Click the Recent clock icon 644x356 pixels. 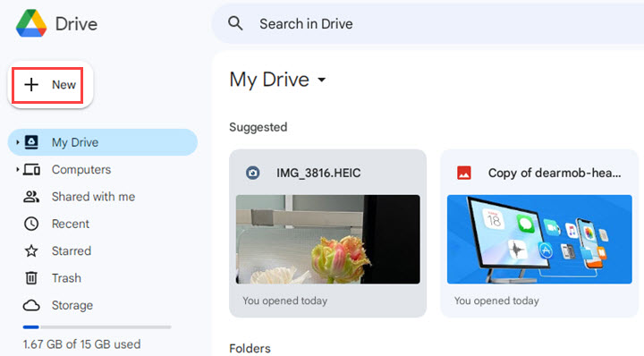(x=31, y=224)
